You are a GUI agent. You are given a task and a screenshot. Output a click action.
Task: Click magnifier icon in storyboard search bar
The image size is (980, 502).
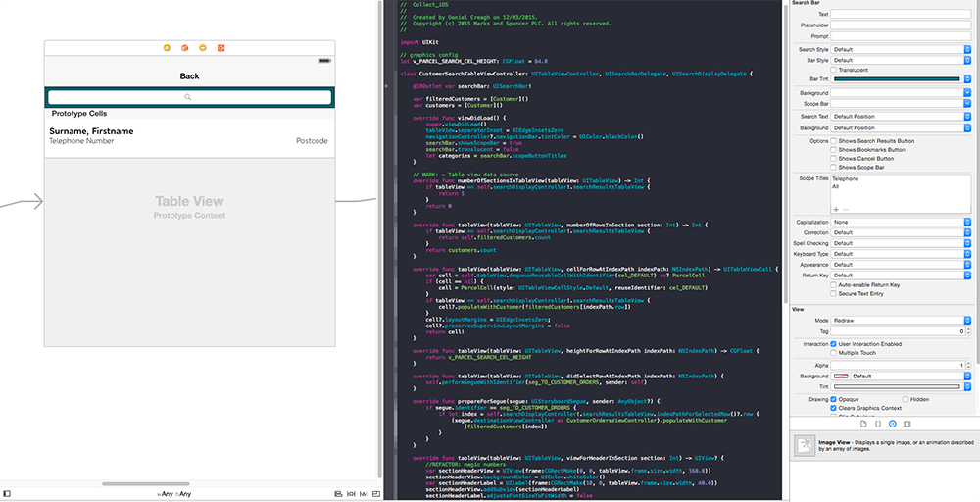(x=187, y=97)
